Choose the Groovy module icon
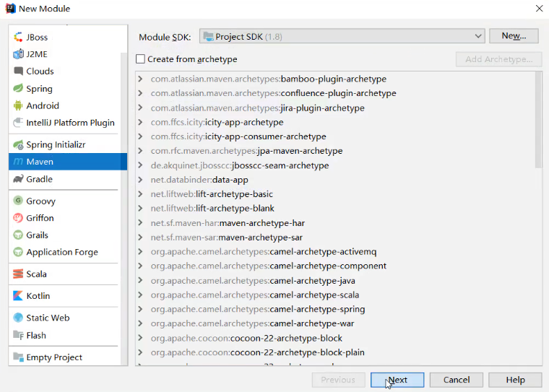Viewport: 549px width, 392px height. pyautogui.click(x=19, y=201)
